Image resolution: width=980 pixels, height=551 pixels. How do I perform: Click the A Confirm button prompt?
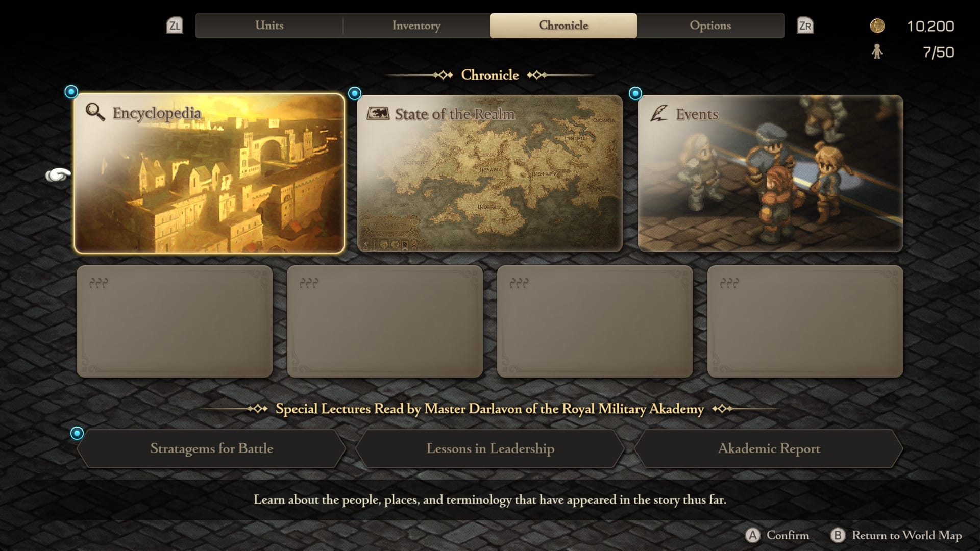[x=777, y=535]
